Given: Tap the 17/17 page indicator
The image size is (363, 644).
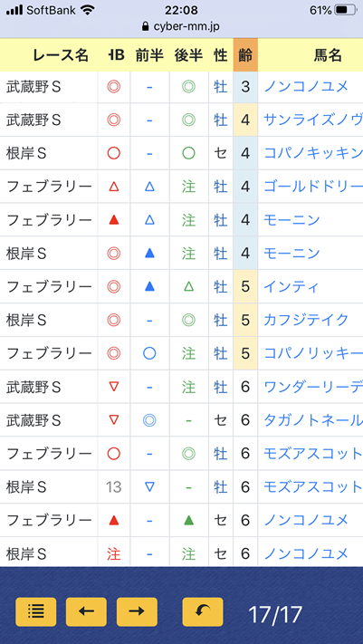Looking at the screenshot, I should click(275, 615).
